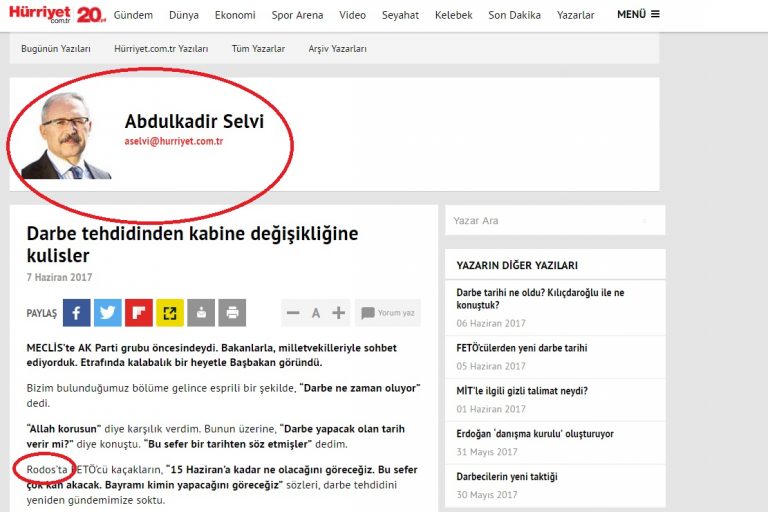Open article 'Darbe tarihi ne oldu? Kılıçdaroğlu ile ne konuştuk?'
The width and height of the screenshot is (768, 512).
[x=540, y=299]
